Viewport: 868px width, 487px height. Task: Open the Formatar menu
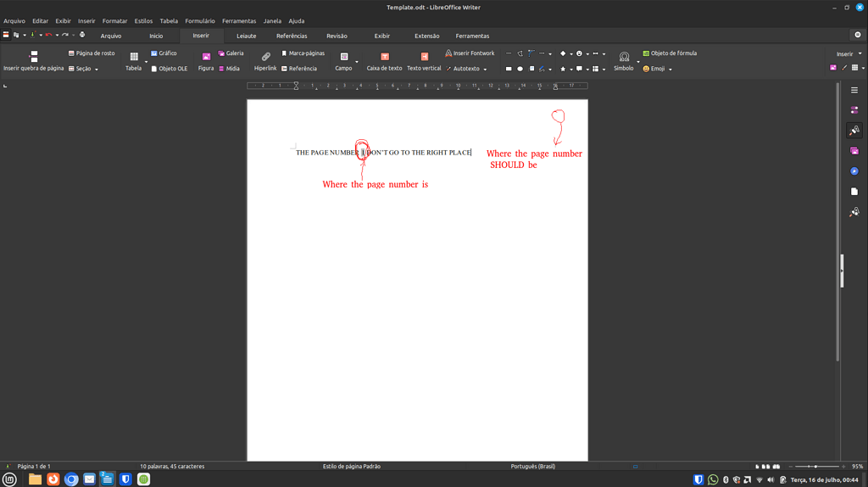point(114,21)
